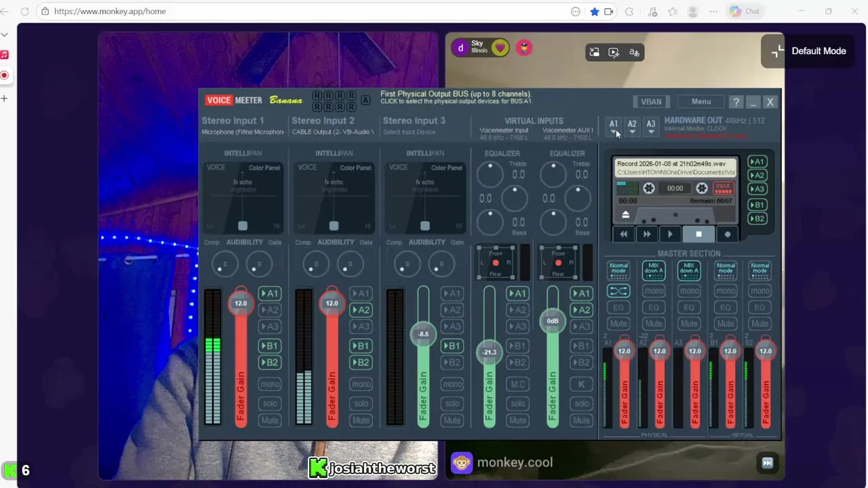Image resolution: width=868 pixels, height=488 pixels.
Task: Change B2 bus Normal mode selector
Action: (x=760, y=270)
